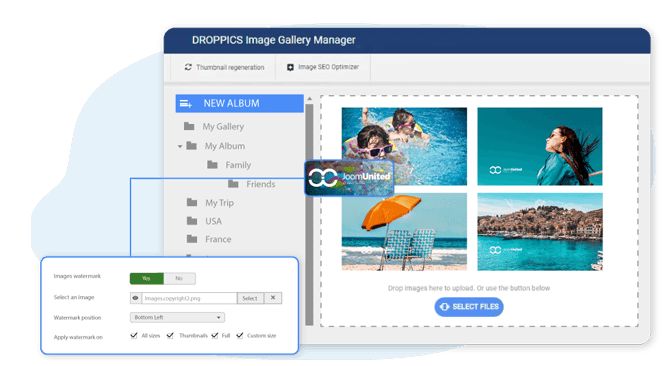Viewport: 671px width, 366px height.
Task: Click the Image SEO Optimizer plus icon
Action: (290, 67)
